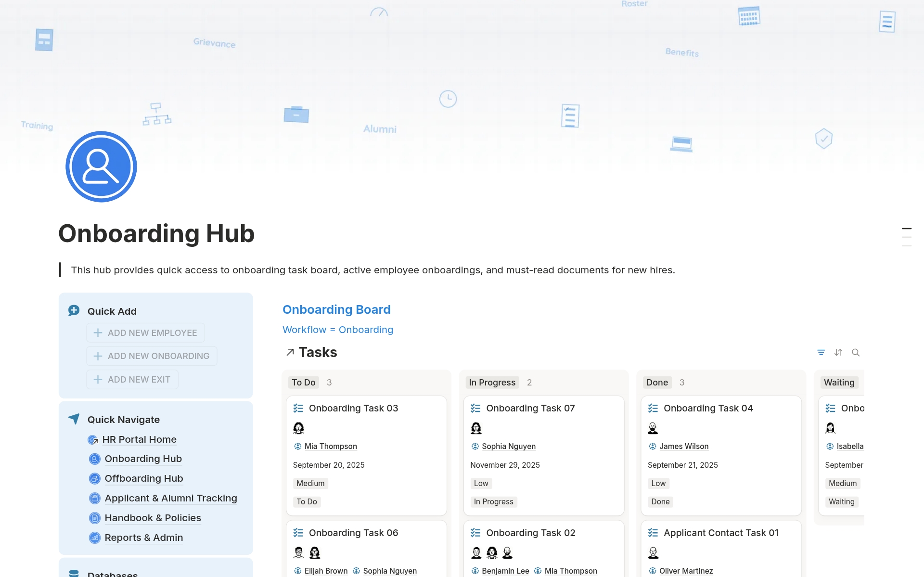Click ADD NEW EXIT button
Screen dimensions: 924x577
point(132,379)
